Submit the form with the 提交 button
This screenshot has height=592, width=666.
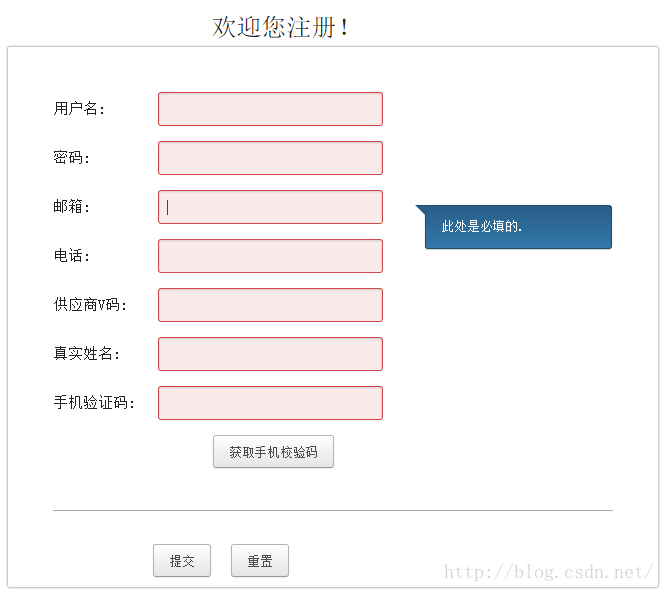pyautogui.click(x=182, y=561)
